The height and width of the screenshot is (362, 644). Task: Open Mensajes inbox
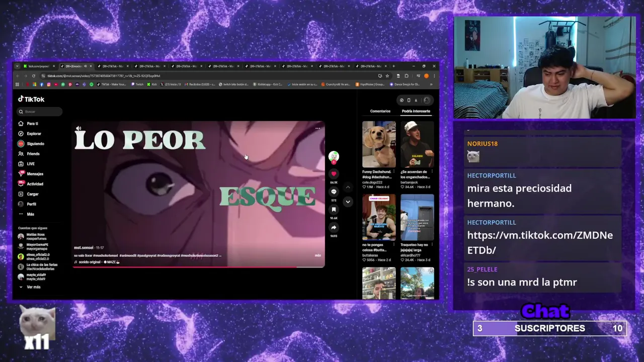(x=31, y=174)
